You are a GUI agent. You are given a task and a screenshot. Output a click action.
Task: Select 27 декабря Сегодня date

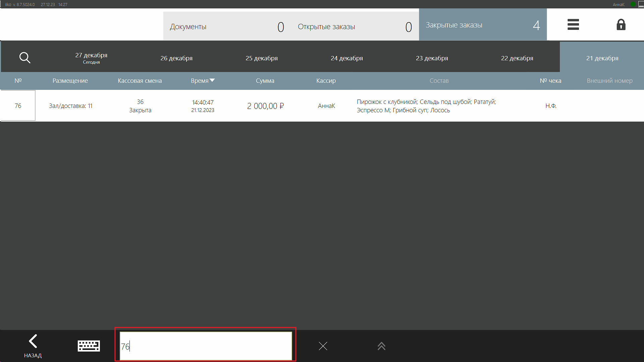tap(91, 58)
